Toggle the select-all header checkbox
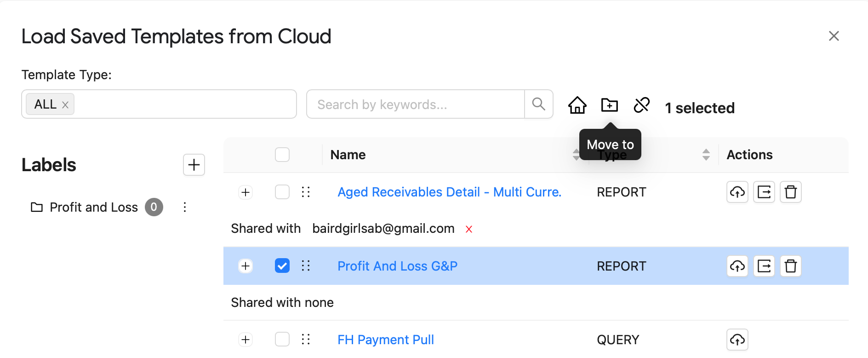 282,155
